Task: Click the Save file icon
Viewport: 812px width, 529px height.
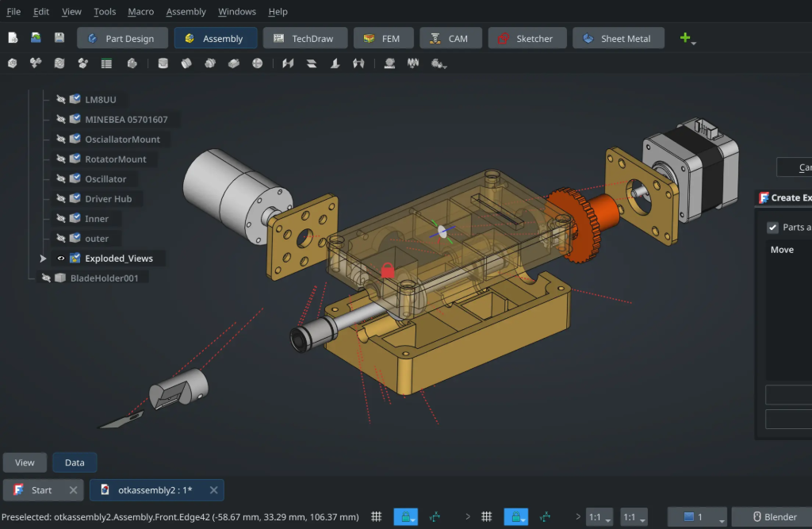Action: click(x=59, y=38)
